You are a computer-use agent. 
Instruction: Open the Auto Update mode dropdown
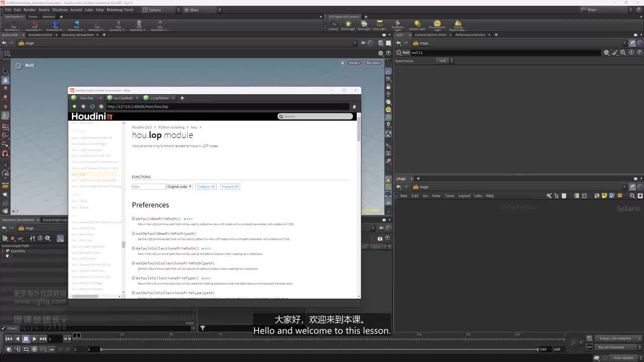click(626, 357)
